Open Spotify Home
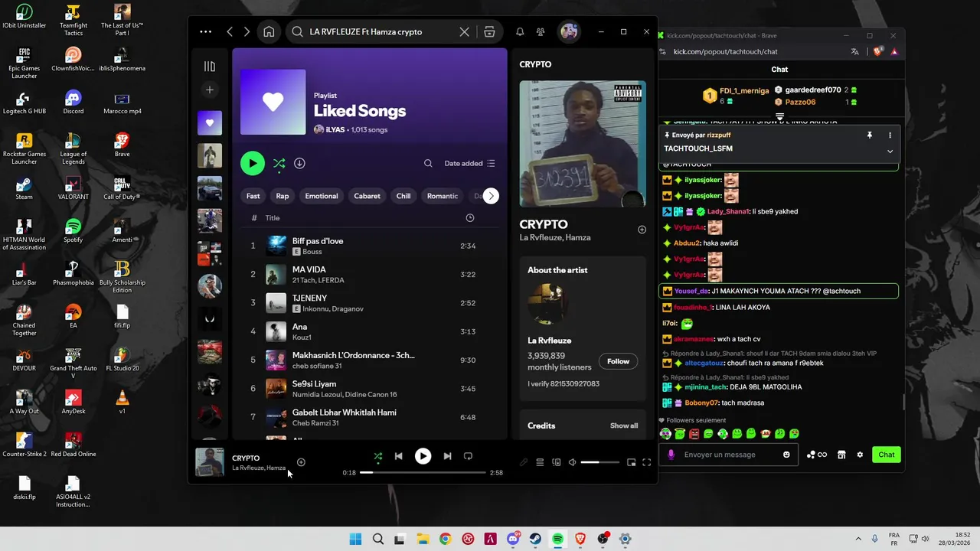The image size is (980, 551). tap(269, 32)
